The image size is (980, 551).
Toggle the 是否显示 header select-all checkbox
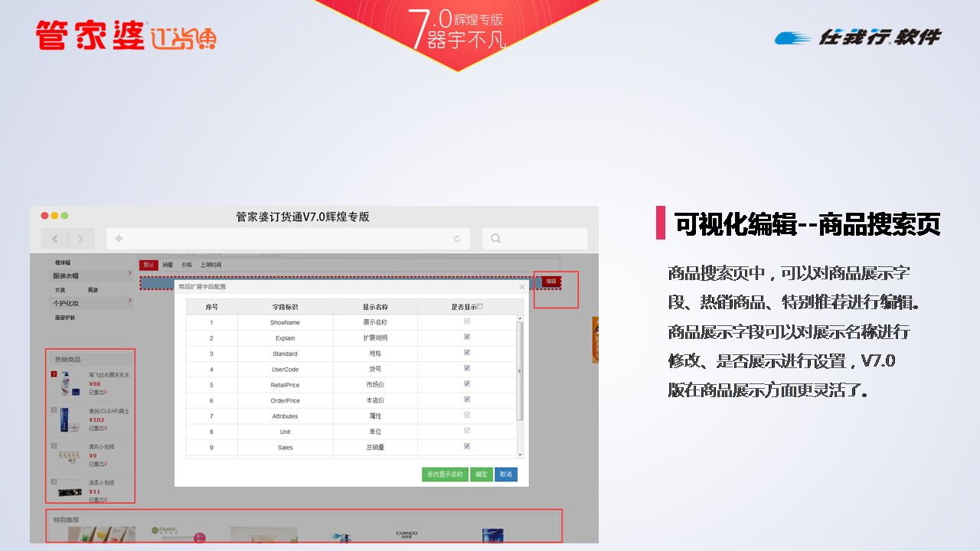[480, 306]
